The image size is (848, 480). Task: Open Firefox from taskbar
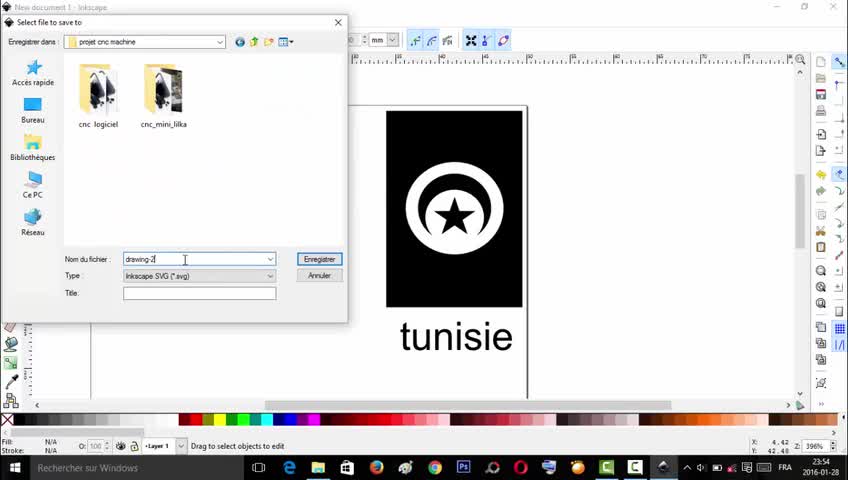376,468
